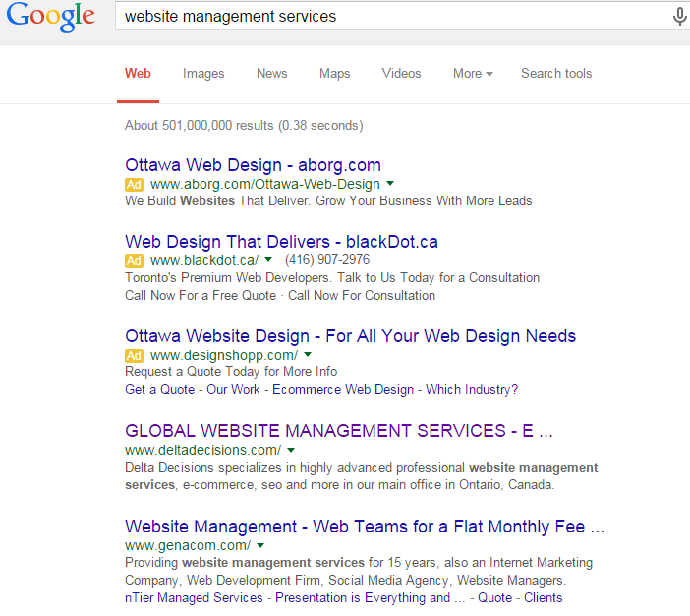Click the Call Now For Consultation text
This screenshot has height=616, width=690.
pyautogui.click(x=362, y=296)
